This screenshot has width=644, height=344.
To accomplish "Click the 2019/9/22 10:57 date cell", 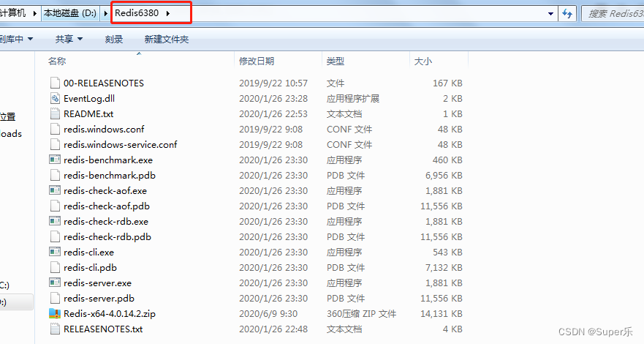I will 273,83.
